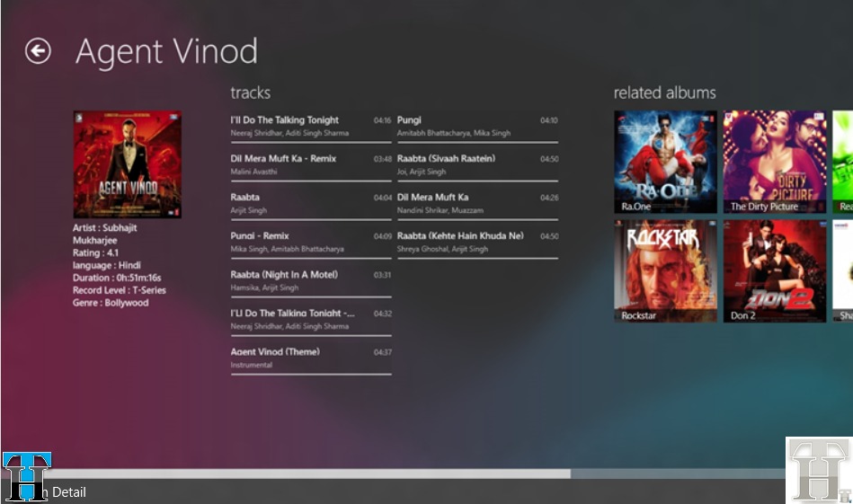Open the Agent Vinod album cover
The width and height of the screenshot is (853, 504).
tap(128, 164)
